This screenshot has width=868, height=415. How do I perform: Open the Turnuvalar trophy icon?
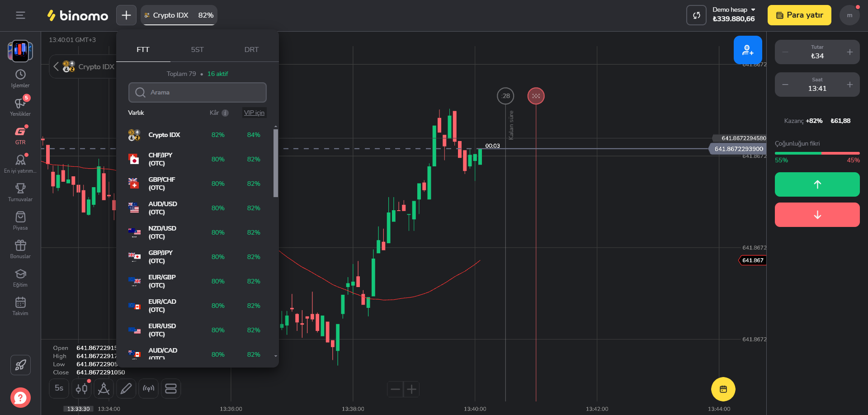coord(20,192)
